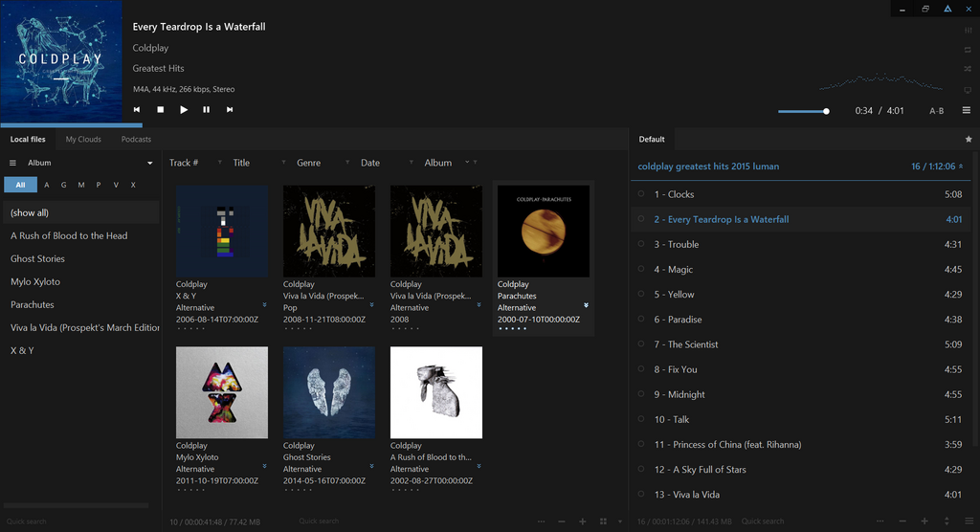Open the Genre column filter arrow
Screen dimensions: 980x532
[x=346, y=163]
